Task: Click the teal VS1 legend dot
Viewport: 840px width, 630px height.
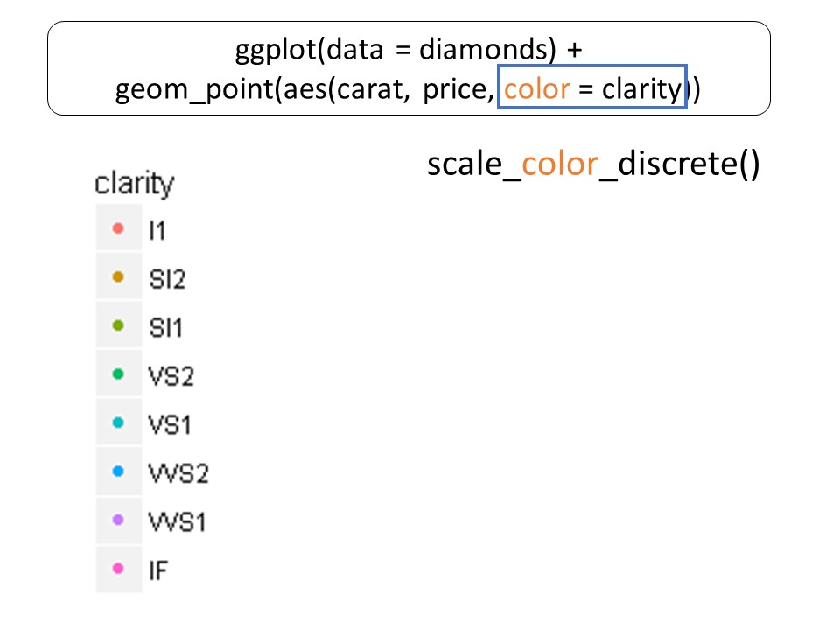Action: click(x=119, y=425)
